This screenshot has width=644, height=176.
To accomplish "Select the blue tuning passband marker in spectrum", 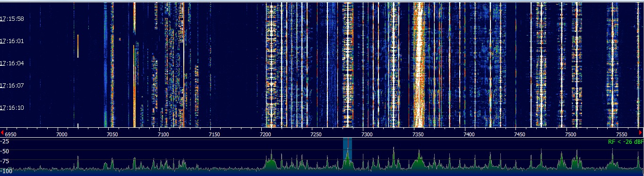I will [x=347, y=154].
